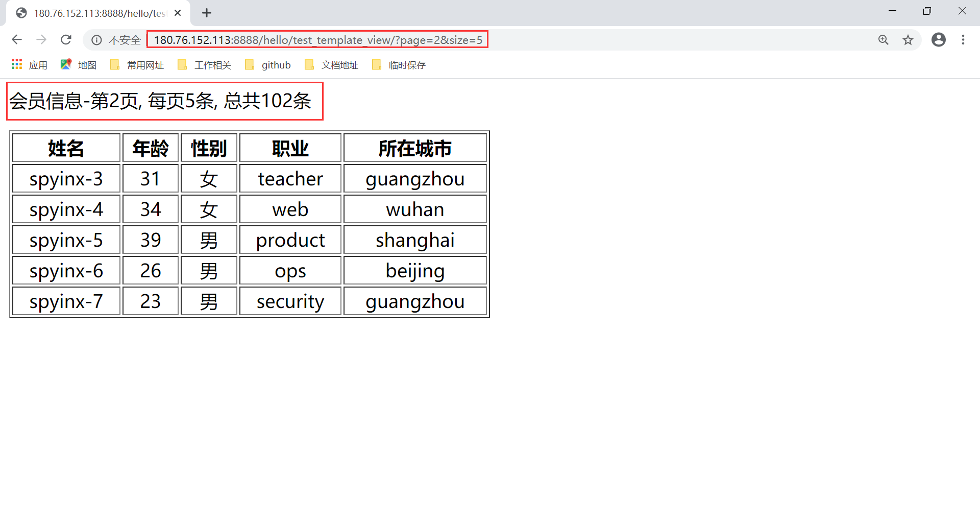Reload the current page
The image size is (980, 521).
(66, 40)
